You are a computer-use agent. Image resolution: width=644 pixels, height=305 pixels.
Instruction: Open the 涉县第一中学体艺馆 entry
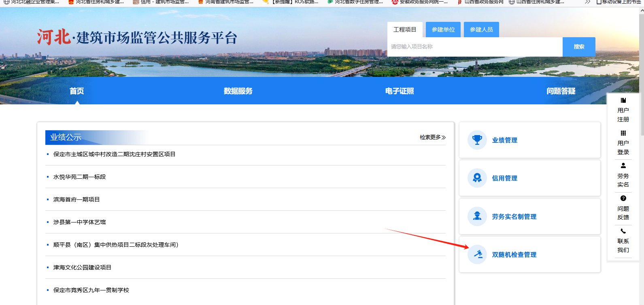point(80,222)
